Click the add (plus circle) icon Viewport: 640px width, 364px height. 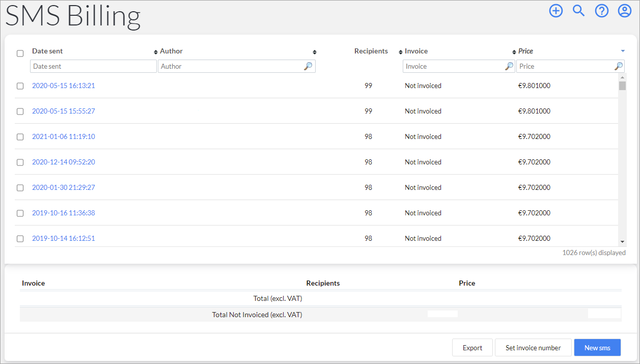pos(556,11)
